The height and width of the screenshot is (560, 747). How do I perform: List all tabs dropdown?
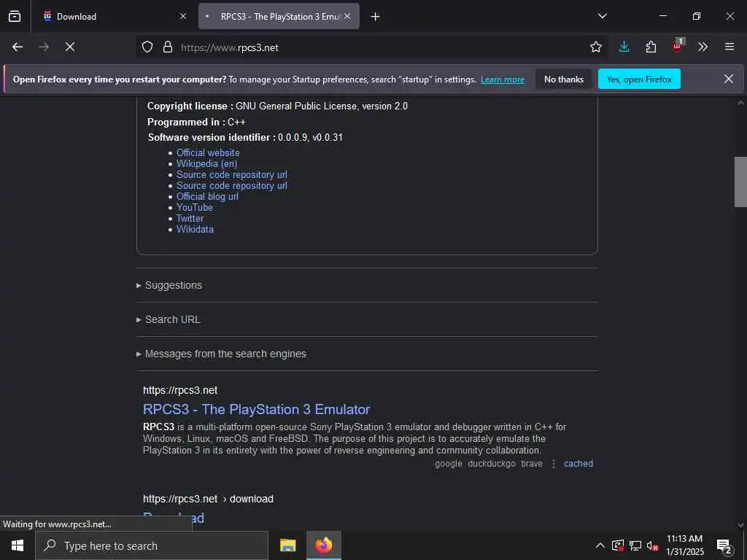(602, 16)
